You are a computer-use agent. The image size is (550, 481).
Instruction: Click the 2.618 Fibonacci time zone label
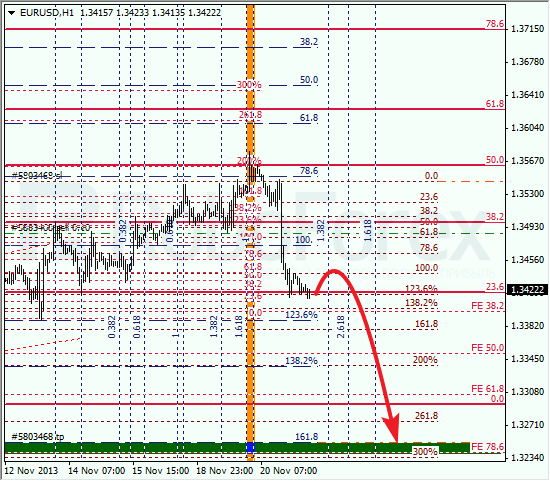click(341, 327)
